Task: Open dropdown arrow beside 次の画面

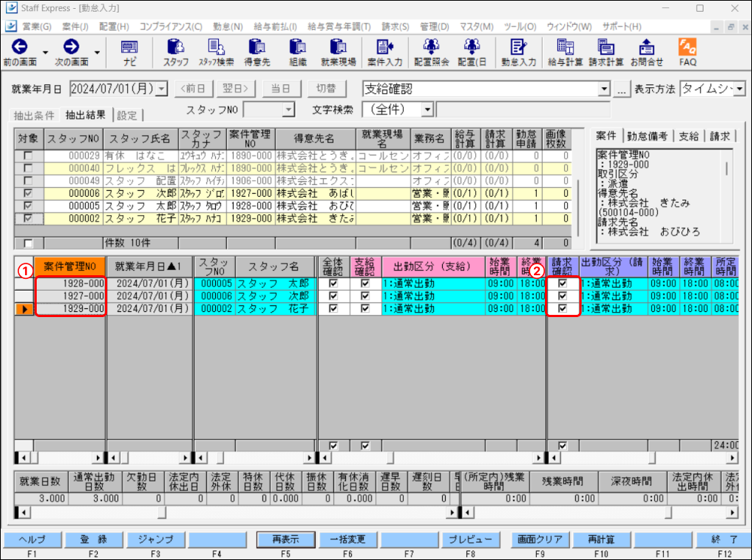Action: click(97, 52)
